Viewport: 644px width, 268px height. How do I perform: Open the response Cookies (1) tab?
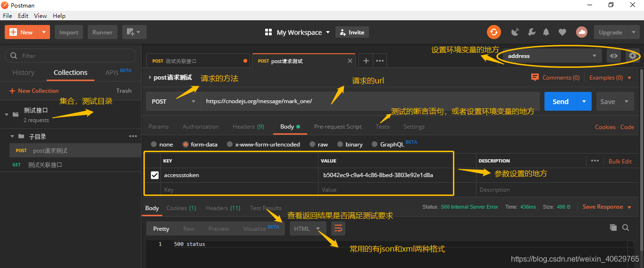tap(181, 208)
